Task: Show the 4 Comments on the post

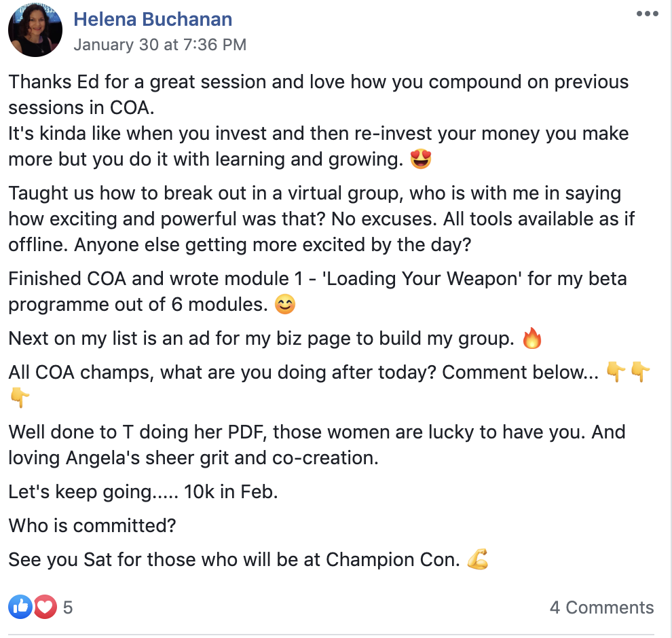Action: (x=601, y=607)
